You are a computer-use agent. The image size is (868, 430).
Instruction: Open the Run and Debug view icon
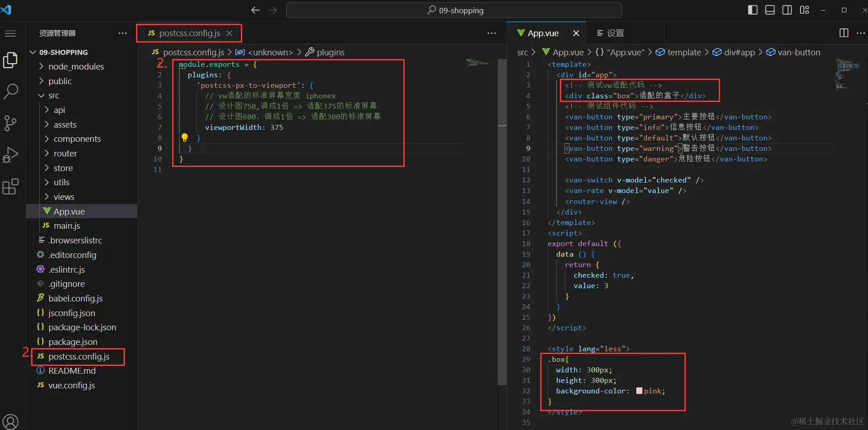coord(10,155)
